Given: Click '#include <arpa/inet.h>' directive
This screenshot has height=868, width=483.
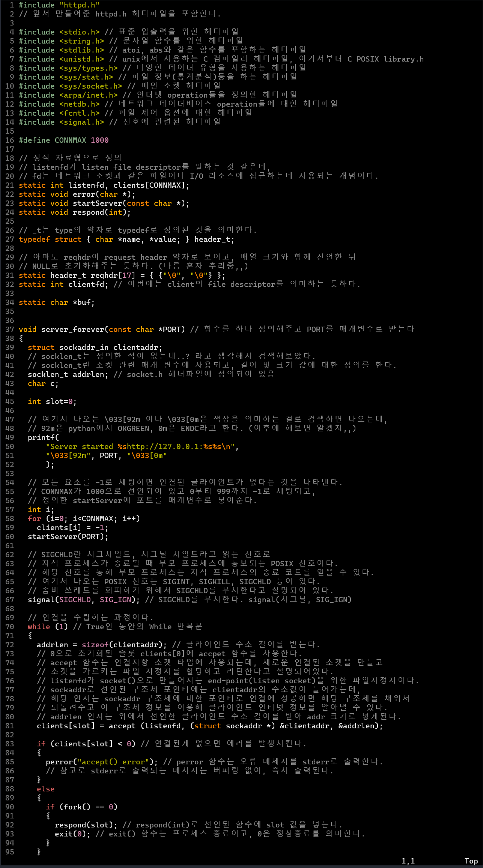Looking at the screenshot, I should [x=68, y=95].
